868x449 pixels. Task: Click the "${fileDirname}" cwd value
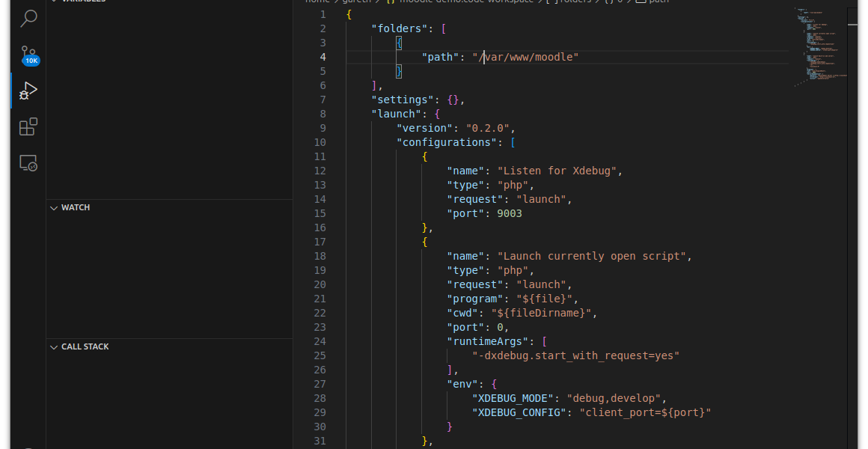point(542,314)
